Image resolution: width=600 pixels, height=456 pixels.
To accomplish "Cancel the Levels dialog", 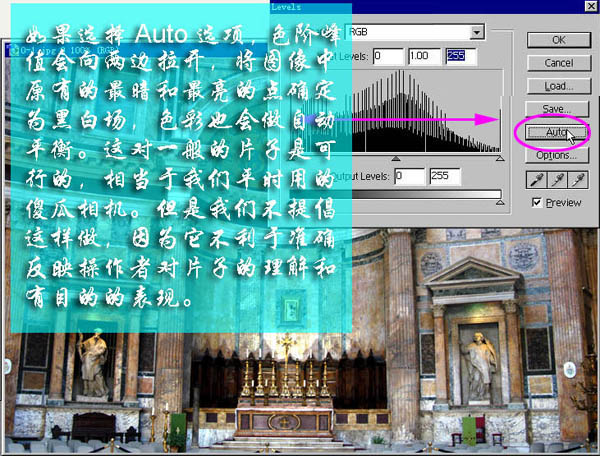I will (559, 63).
